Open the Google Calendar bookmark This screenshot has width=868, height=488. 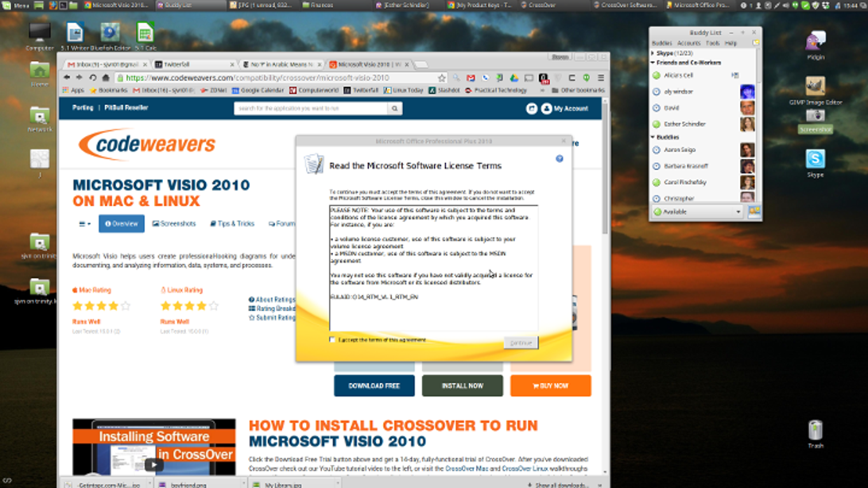pos(258,90)
